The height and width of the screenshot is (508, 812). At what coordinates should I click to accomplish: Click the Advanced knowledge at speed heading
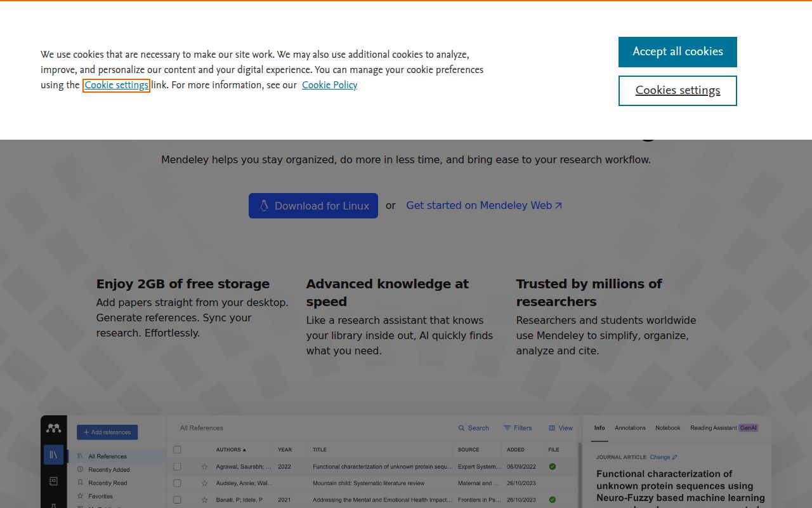tap(388, 293)
